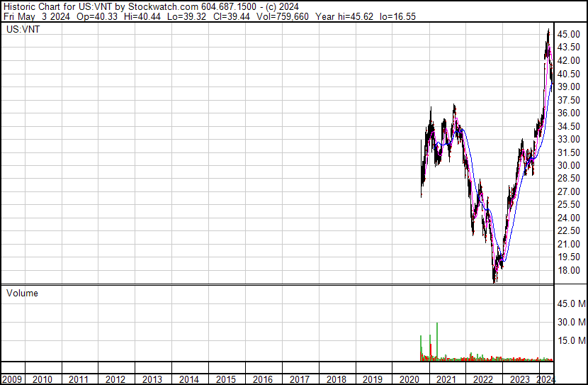Viewport: 588px width, 385px height.
Task: Click the 15.0 M volume axis label
Action: 570,340
